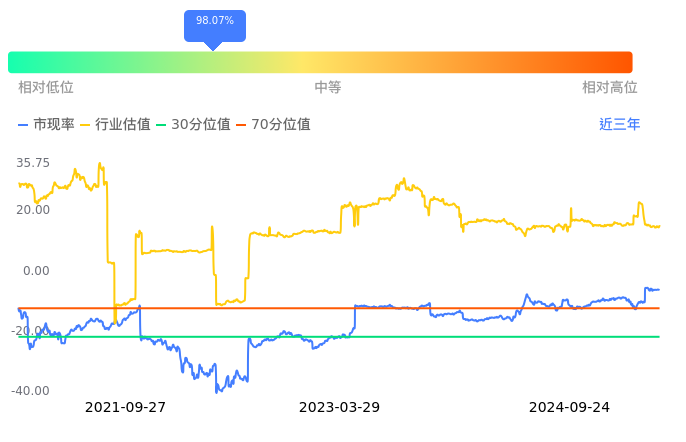The image size is (686, 442).
Task: Select the 中等 label under the bar
Action: point(328,88)
